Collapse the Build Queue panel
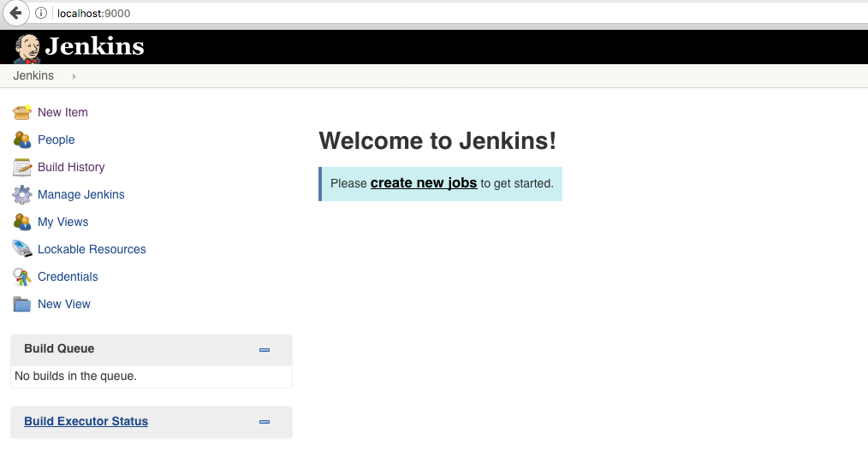This screenshot has width=868, height=475. [264, 350]
